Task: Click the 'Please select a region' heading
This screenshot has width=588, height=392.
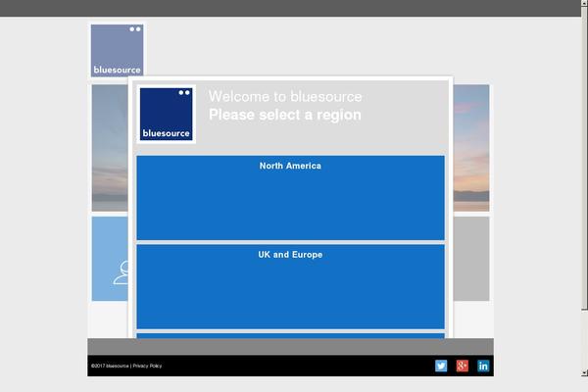Action: click(x=285, y=116)
